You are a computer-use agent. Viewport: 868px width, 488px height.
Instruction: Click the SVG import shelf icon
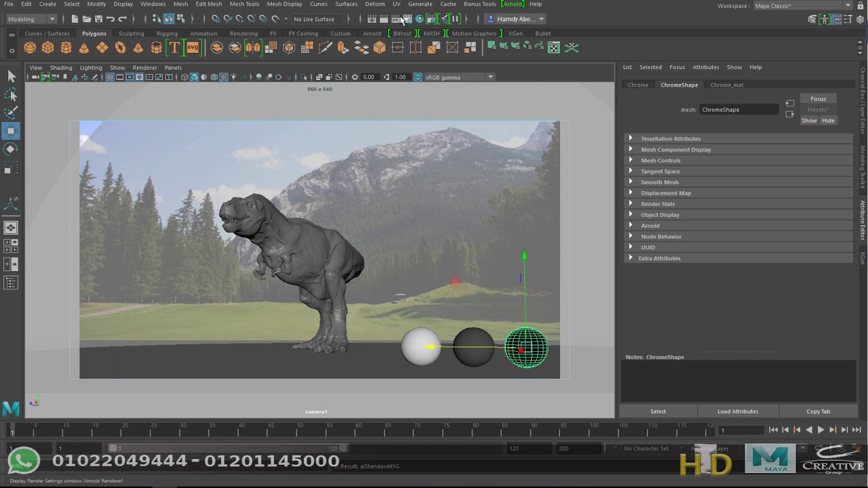click(x=193, y=47)
